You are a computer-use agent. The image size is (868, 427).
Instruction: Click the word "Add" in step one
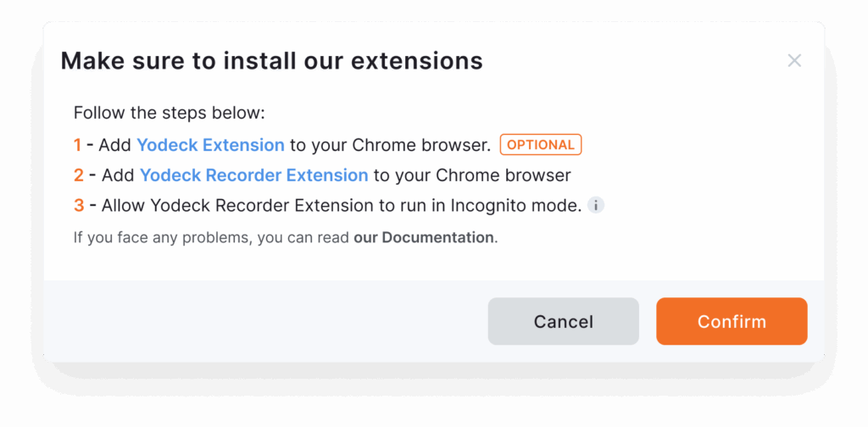tap(114, 145)
